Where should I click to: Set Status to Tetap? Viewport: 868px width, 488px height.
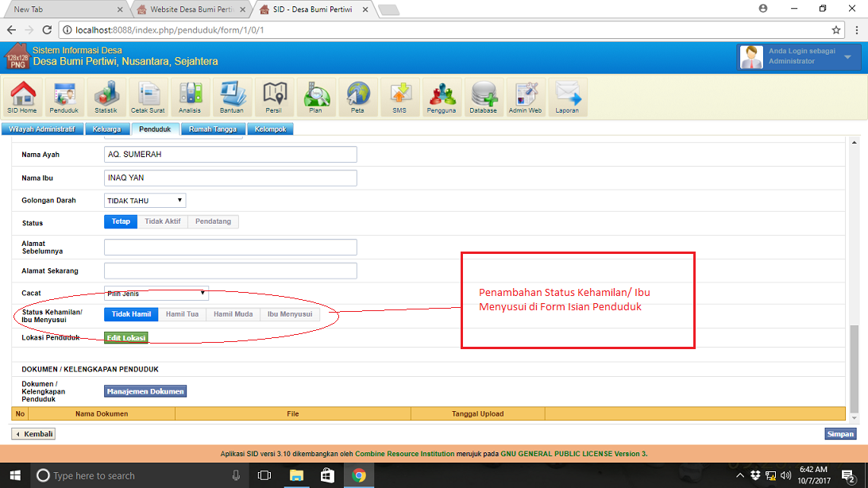121,221
